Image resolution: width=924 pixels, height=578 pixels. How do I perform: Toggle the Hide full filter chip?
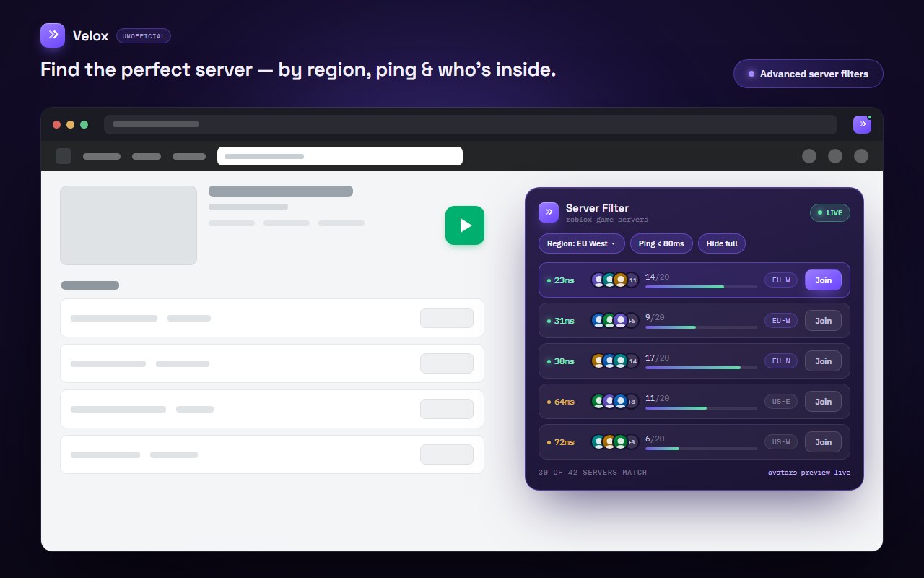click(x=722, y=243)
